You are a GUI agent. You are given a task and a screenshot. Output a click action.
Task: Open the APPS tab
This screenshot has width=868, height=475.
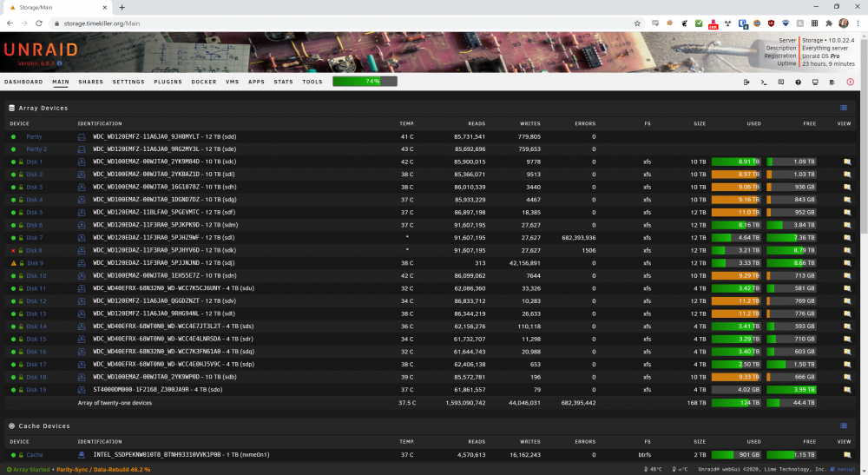(x=256, y=82)
